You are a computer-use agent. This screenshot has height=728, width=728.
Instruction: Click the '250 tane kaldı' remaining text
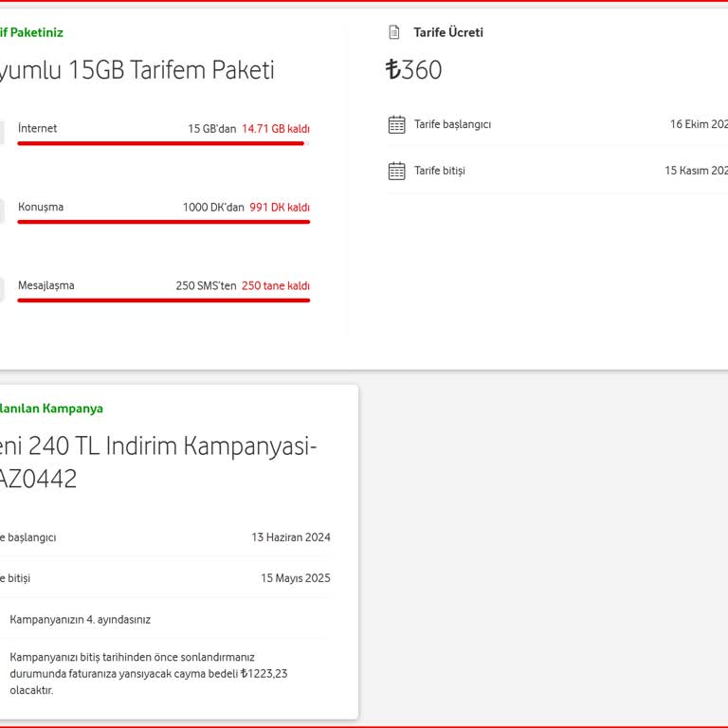[x=276, y=285]
